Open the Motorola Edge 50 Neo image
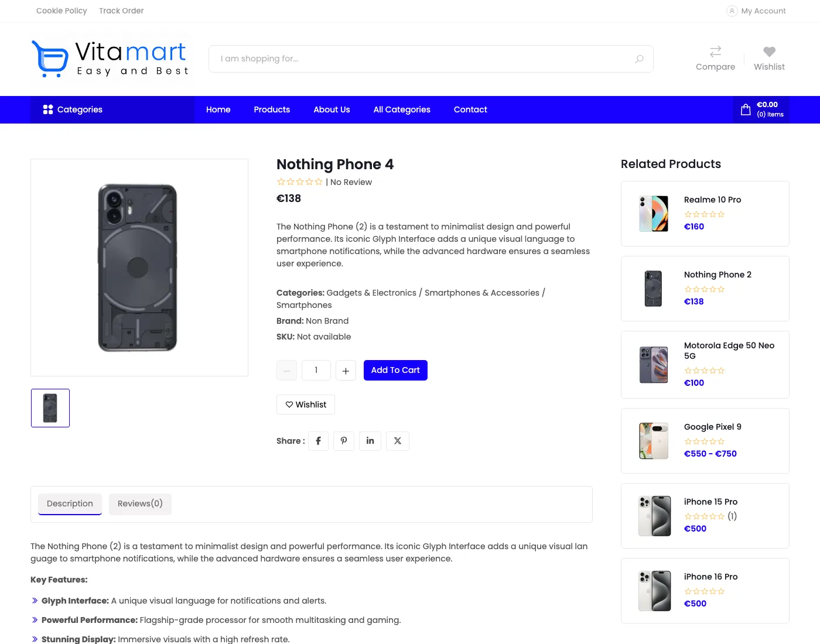Viewport: 820px width, 644px height. (654, 365)
